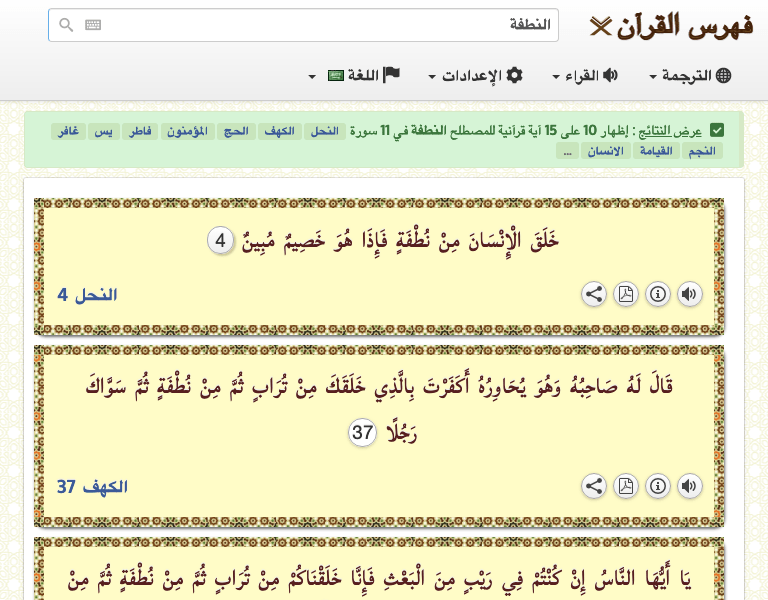Open the virtual keyboard icon in search box

pyautogui.click(x=93, y=25)
